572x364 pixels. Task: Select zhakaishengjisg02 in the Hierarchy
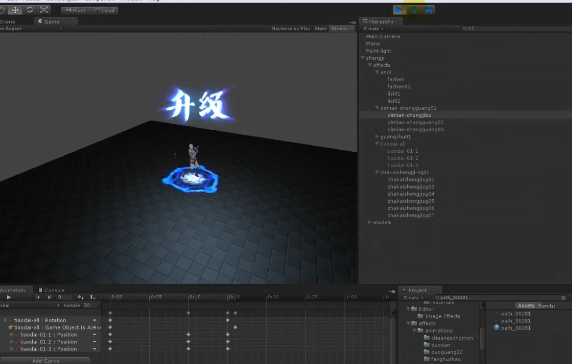tap(411, 179)
